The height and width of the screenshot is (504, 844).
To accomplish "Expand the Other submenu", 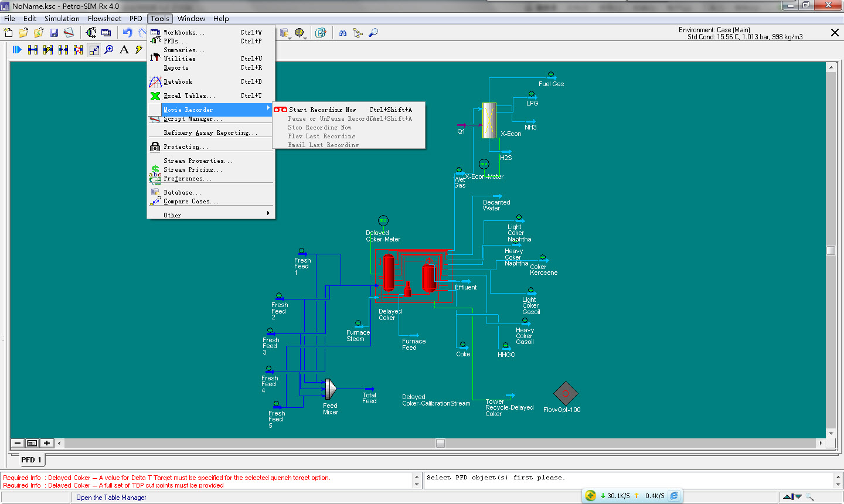I will pos(211,214).
